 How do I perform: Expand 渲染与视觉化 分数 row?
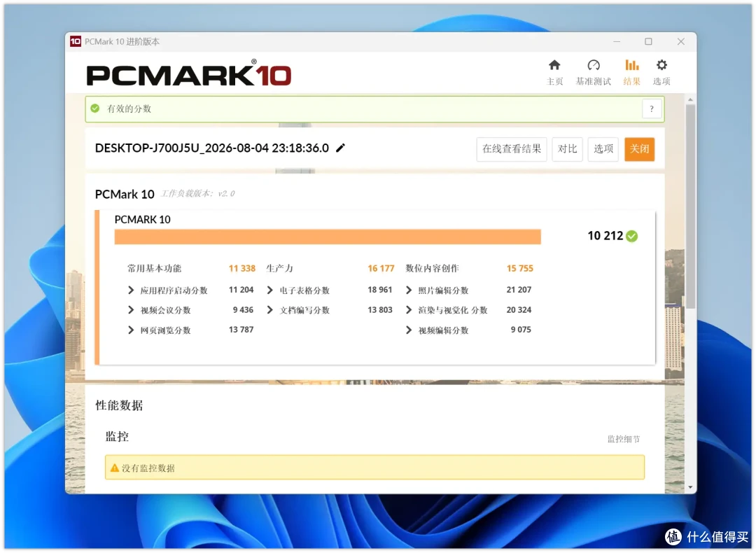click(x=409, y=309)
